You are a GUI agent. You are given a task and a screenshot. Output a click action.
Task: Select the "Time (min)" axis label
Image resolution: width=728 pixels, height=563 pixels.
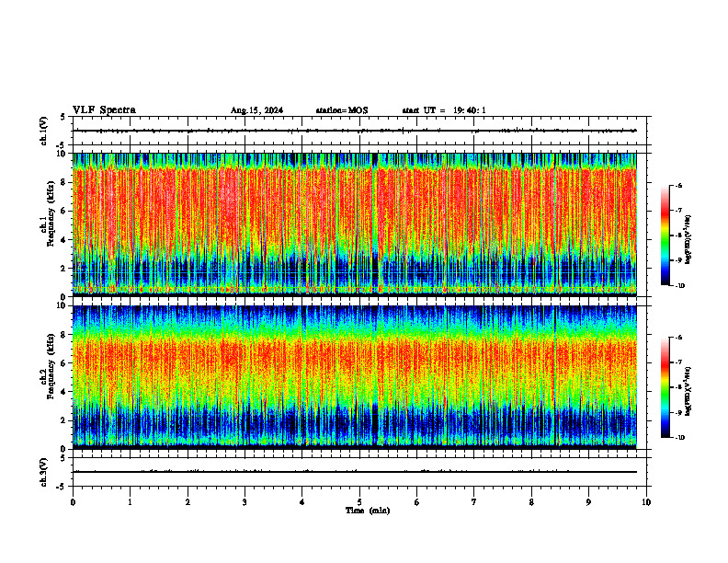click(368, 511)
